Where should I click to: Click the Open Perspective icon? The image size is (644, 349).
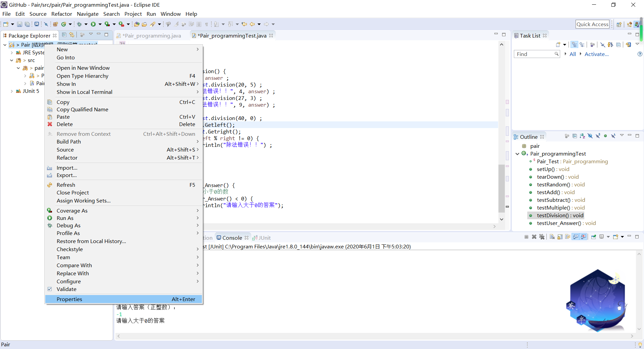coord(619,24)
